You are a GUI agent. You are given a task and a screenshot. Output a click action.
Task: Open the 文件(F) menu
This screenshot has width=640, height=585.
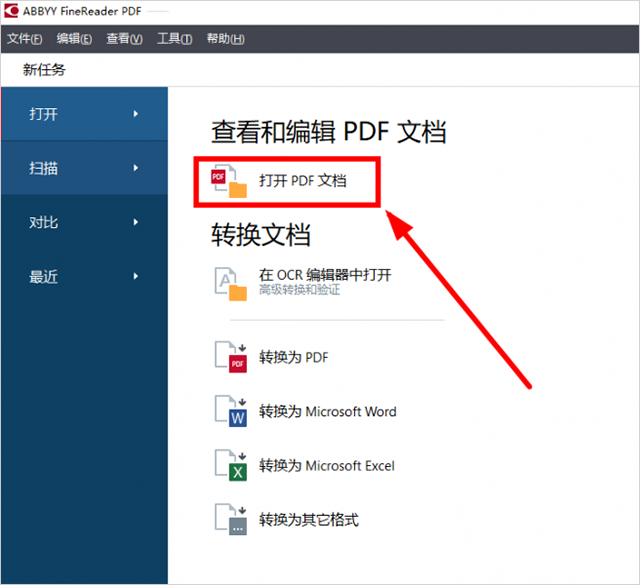[24, 39]
